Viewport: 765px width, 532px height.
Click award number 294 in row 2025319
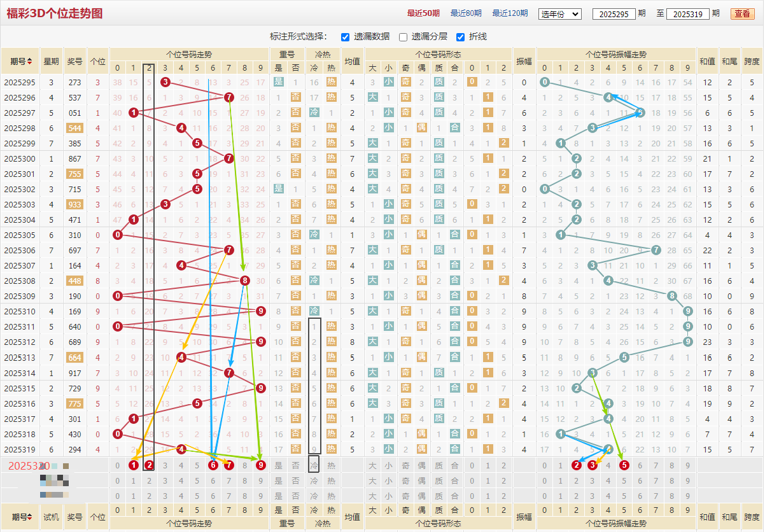tap(75, 449)
